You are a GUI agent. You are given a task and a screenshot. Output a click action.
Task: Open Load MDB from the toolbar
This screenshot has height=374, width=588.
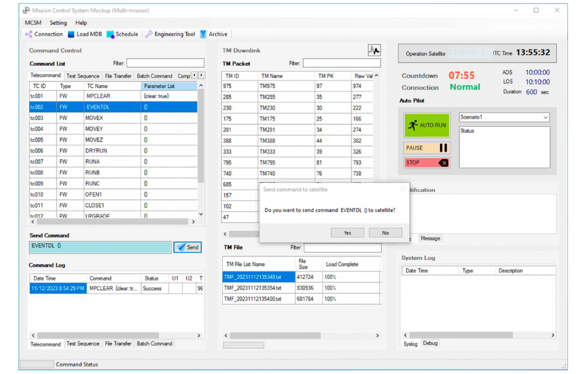tap(71, 34)
